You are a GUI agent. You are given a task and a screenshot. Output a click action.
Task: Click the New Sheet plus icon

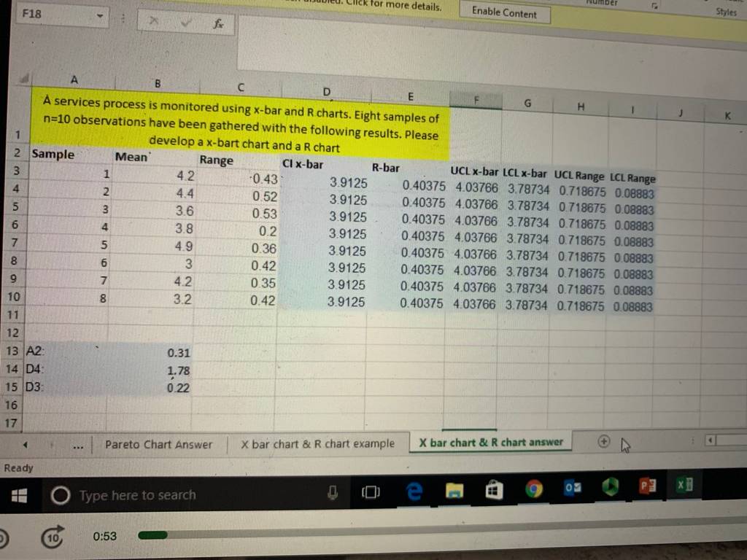click(603, 441)
